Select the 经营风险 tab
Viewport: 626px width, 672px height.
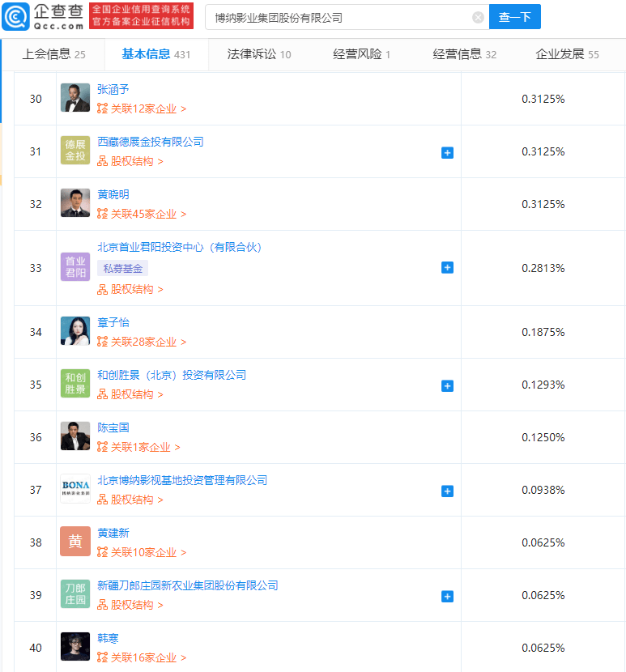pos(361,54)
